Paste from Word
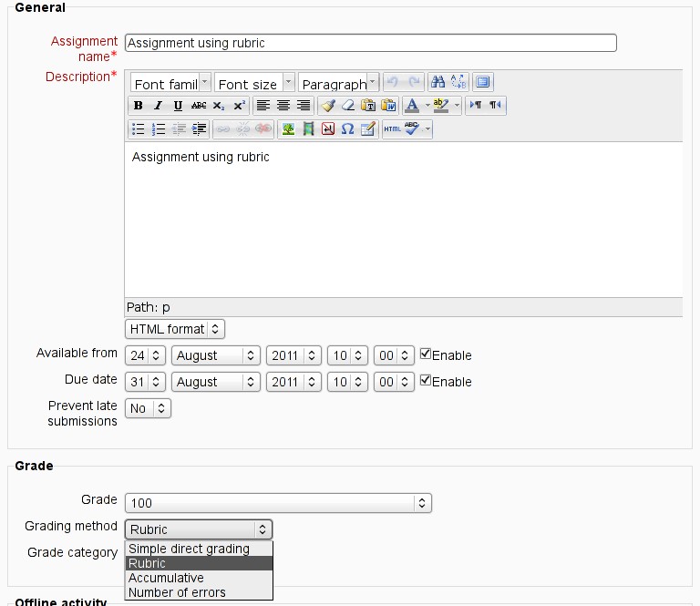 388,106
